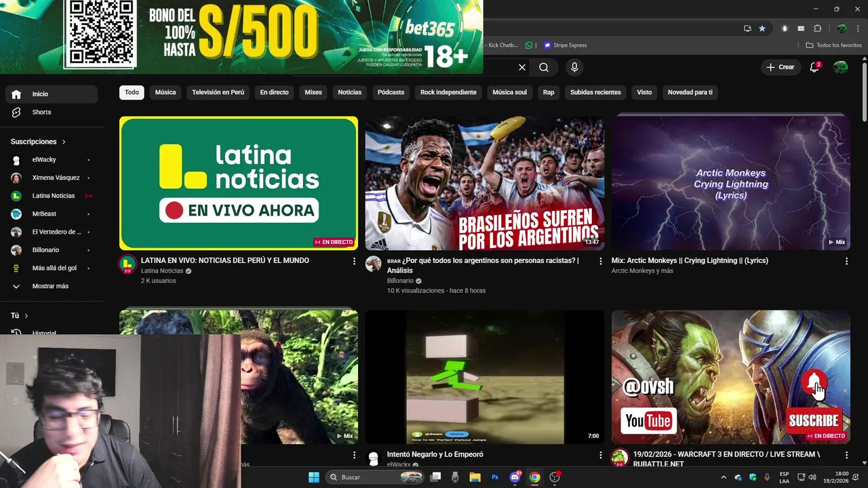The height and width of the screenshot is (488, 868).
Task: Select the Noticias filter chip
Action: pos(350,92)
